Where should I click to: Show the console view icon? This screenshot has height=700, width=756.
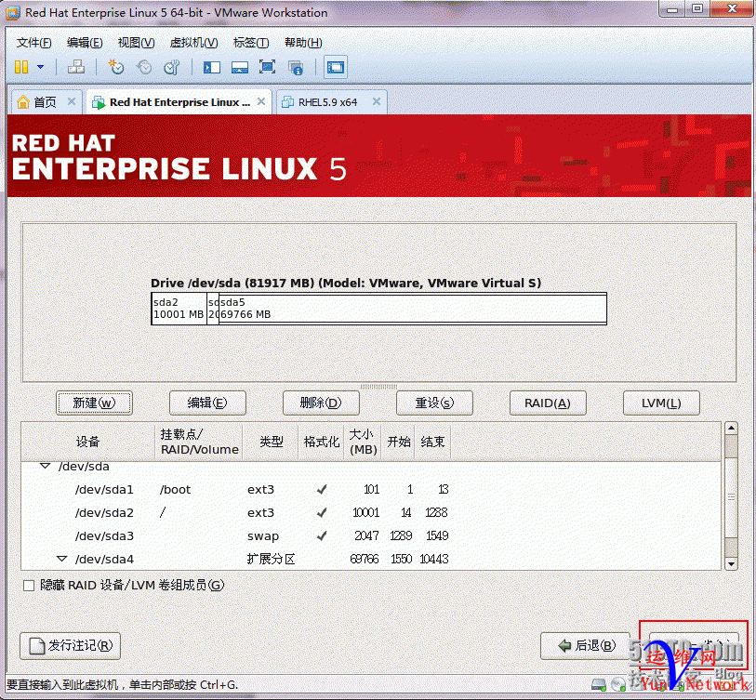(336, 67)
